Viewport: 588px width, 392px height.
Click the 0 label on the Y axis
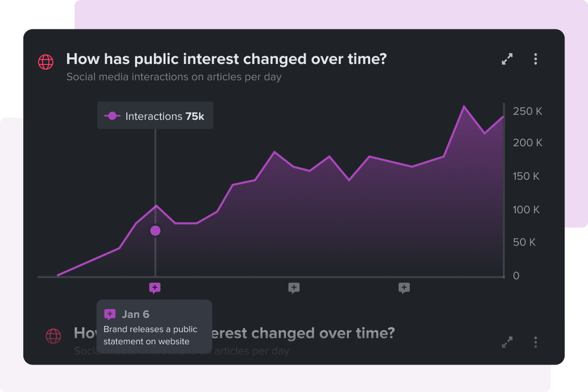pos(516,276)
